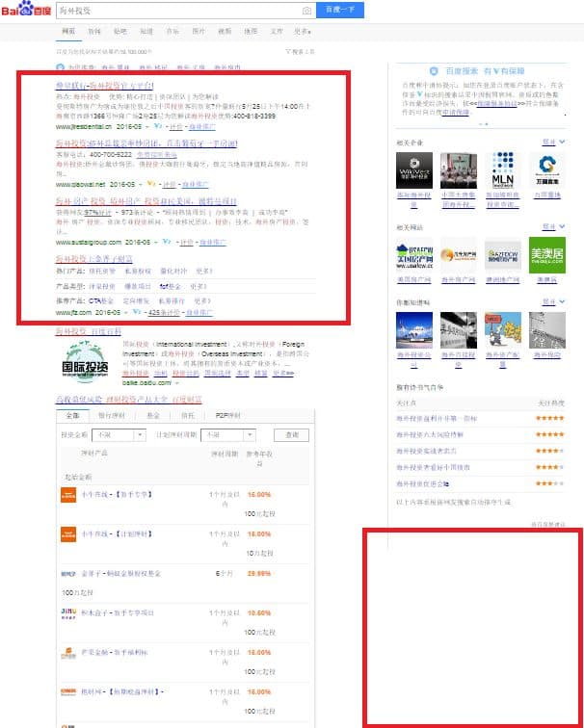Switch to the 视频 video tab
The height and width of the screenshot is (728, 584).
point(225,31)
